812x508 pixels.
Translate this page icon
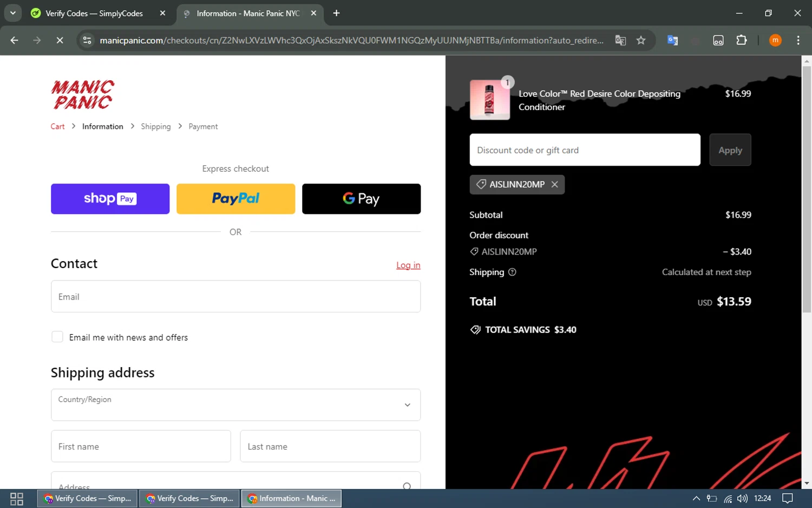click(620, 40)
